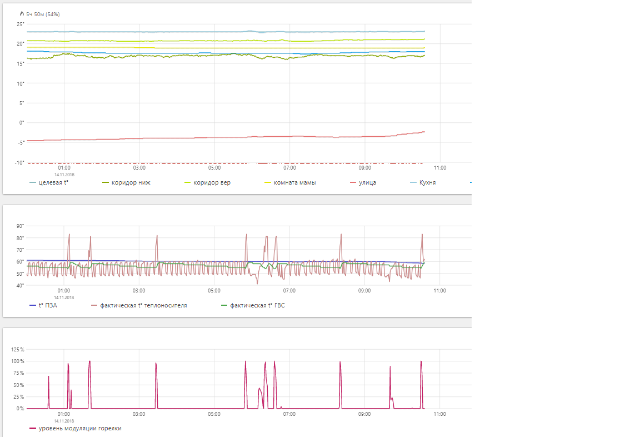Click the blue 't° ПЗА' color marker
The height and width of the screenshot is (437, 640).
(31, 305)
